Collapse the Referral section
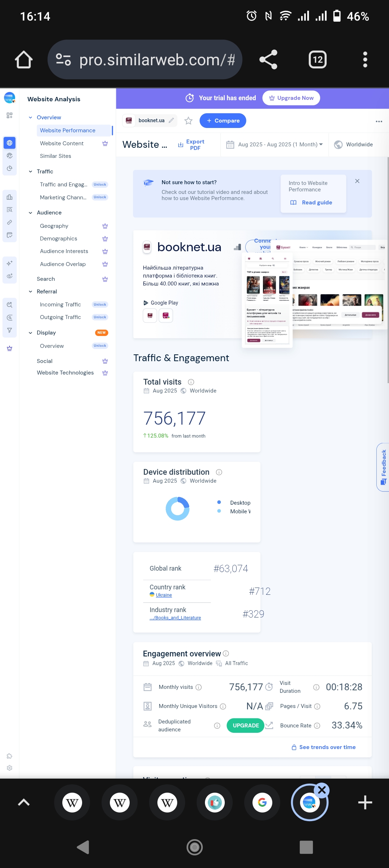The width and height of the screenshot is (389, 868). coord(31,292)
